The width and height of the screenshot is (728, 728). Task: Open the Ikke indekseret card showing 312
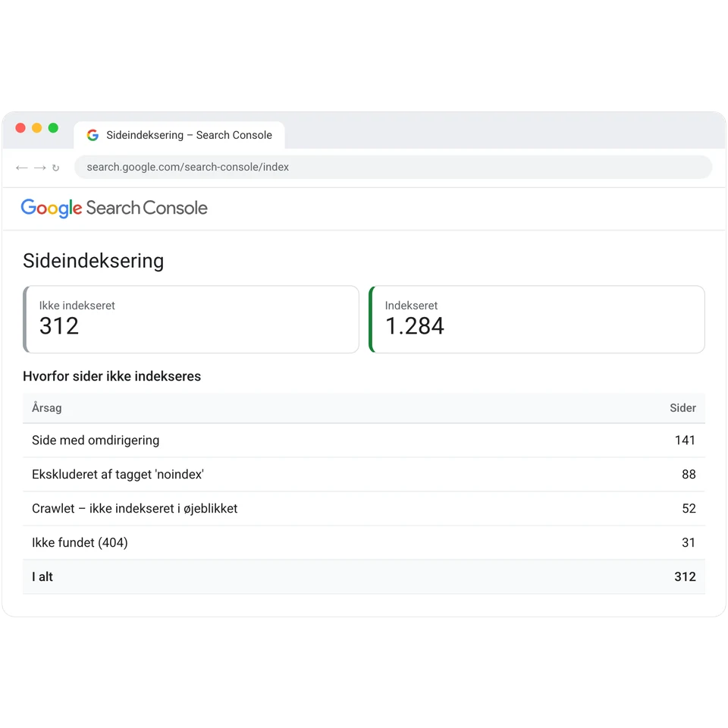(191, 319)
